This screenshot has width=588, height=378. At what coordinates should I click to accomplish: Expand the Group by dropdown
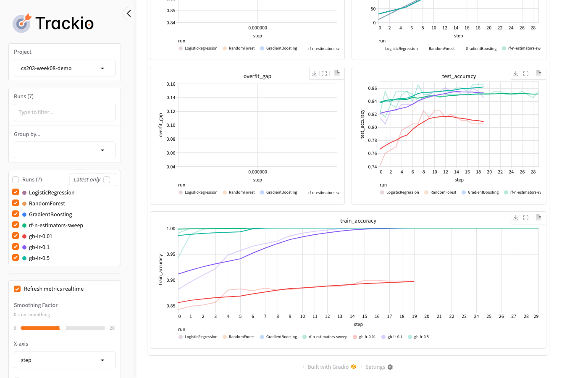point(64,150)
